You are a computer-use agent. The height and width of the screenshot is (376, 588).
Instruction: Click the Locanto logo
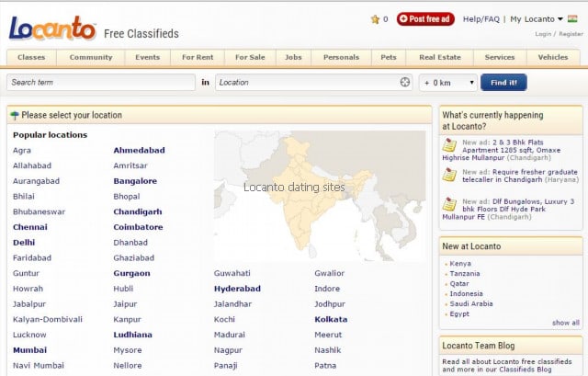click(51, 28)
